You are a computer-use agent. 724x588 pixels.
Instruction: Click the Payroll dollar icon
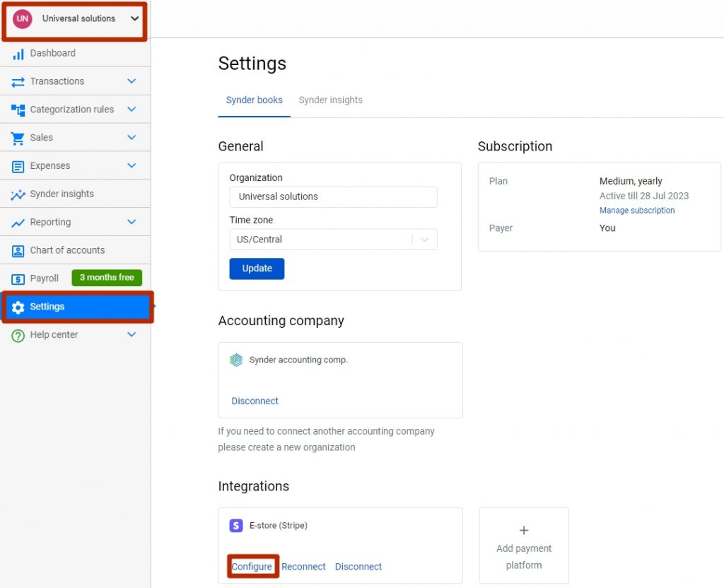point(18,278)
